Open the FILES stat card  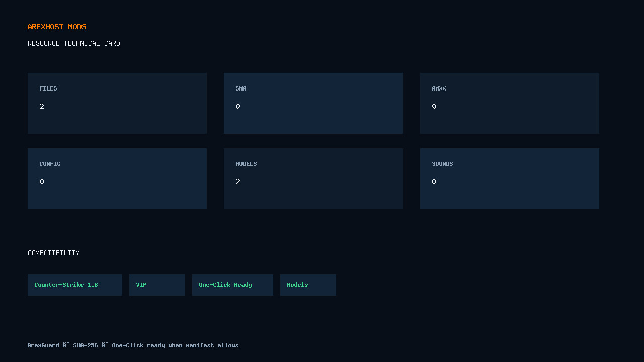(x=117, y=103)
